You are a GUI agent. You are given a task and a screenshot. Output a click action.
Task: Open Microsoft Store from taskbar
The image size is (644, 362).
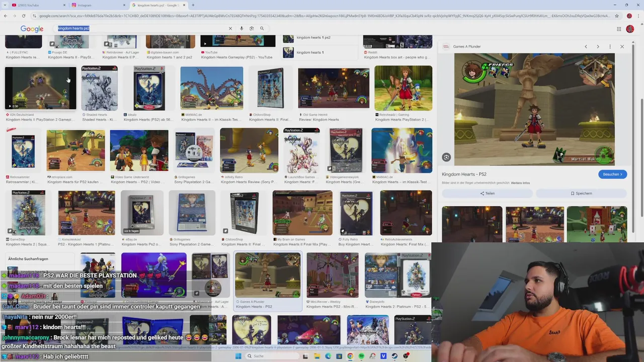[x=339, y=356]
